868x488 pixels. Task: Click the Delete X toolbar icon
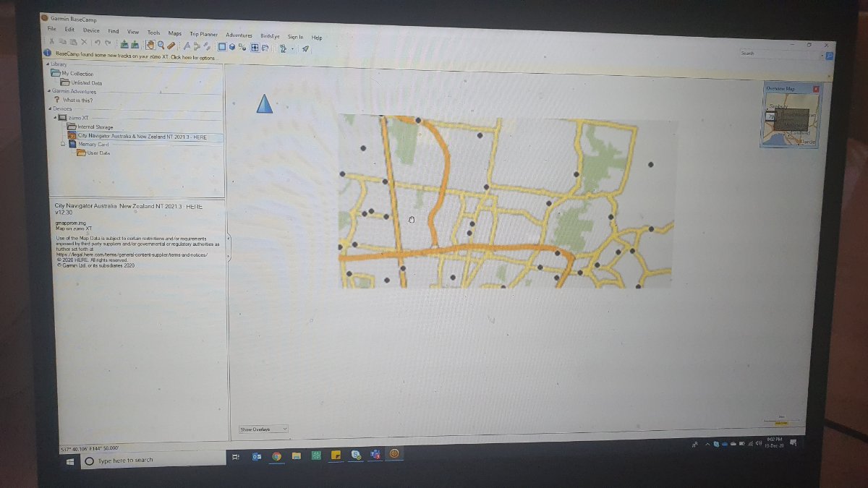[x=83, y=43]
